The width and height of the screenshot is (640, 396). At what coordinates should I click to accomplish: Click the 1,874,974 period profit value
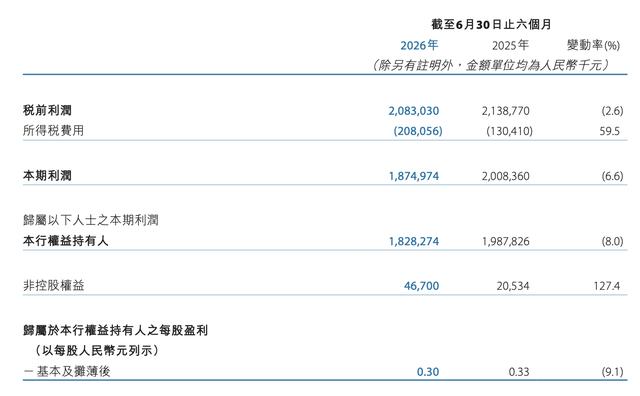pos(413,176)
